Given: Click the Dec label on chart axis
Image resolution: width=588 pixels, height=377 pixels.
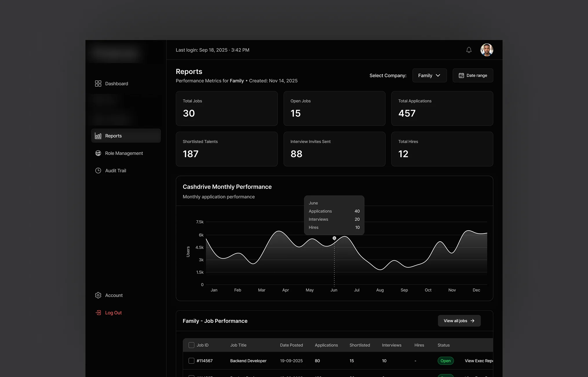Looking at the screenshot, I should [476, 290].
